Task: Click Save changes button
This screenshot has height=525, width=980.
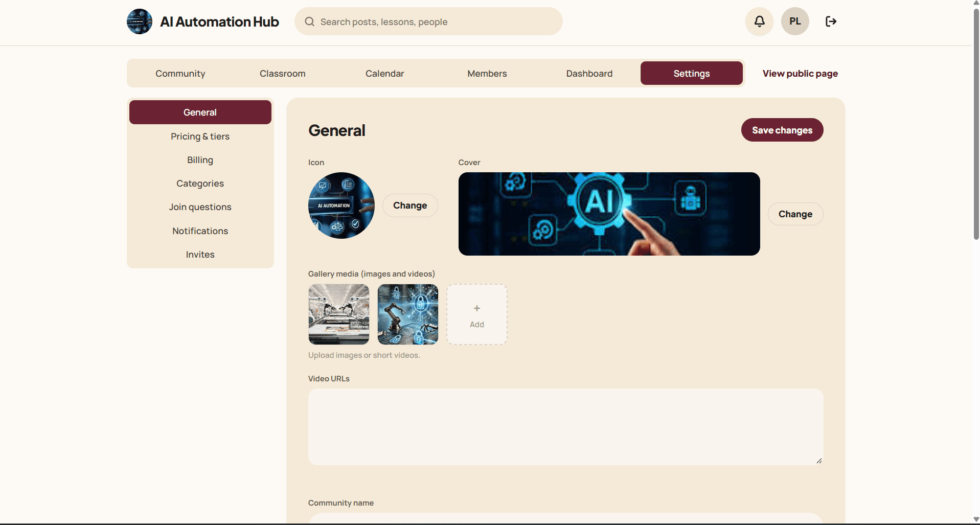Action: tap(782, 130)
